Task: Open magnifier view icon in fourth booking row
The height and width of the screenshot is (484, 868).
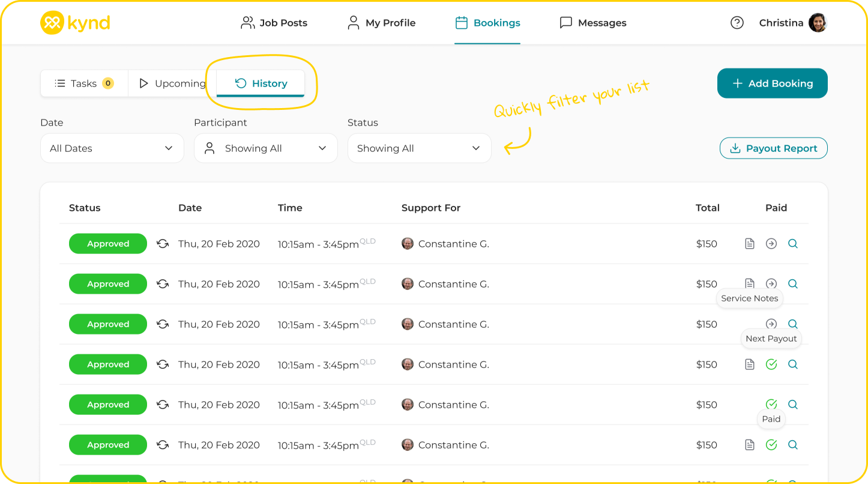Action: pos(793,365)
